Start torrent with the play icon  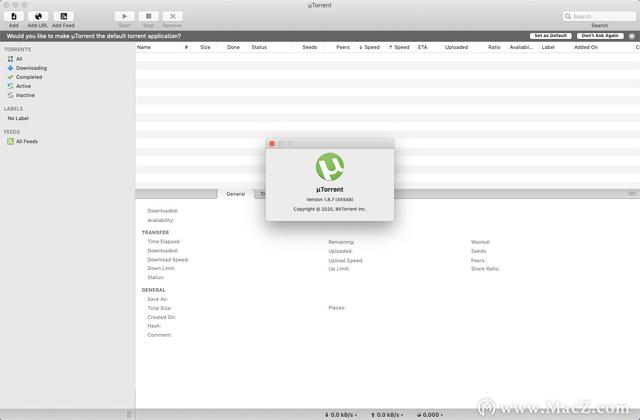(124, 16)
